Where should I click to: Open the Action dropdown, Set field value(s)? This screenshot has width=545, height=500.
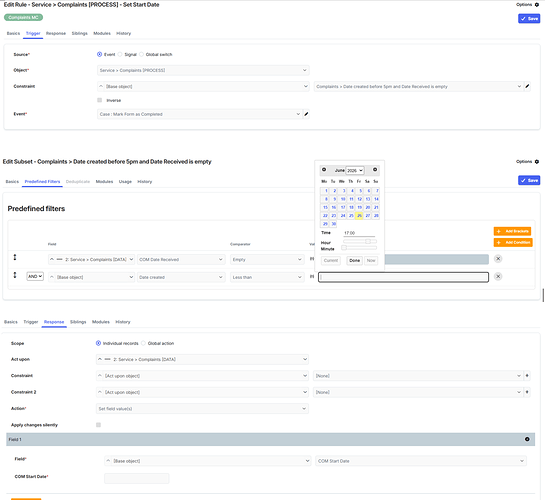[x=202, y=409]
